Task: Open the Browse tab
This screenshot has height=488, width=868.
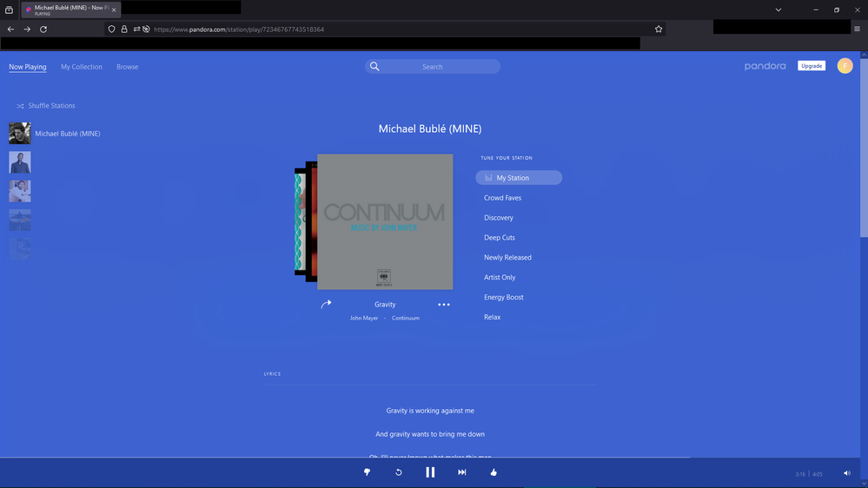Action: pos(128,67)
